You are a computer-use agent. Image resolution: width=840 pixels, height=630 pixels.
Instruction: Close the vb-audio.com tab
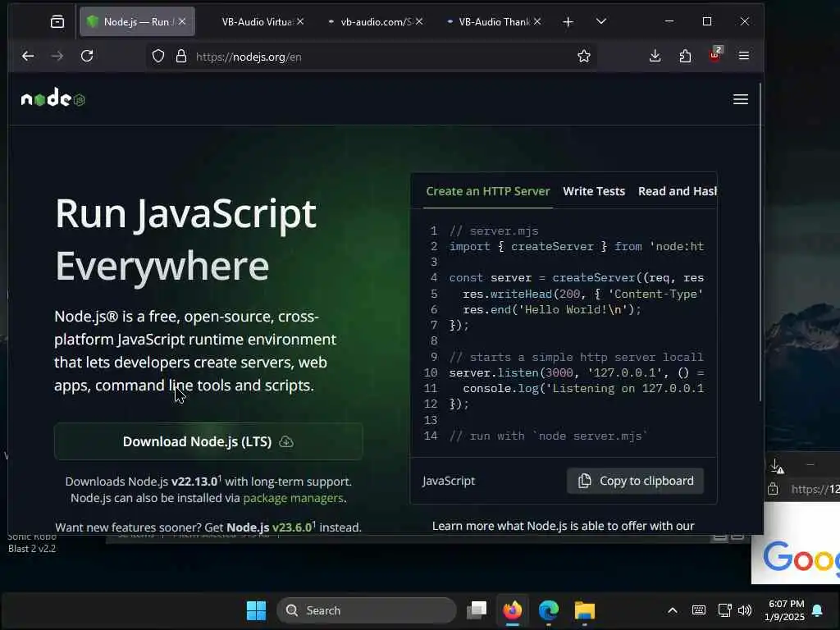[x=419, y=21]
